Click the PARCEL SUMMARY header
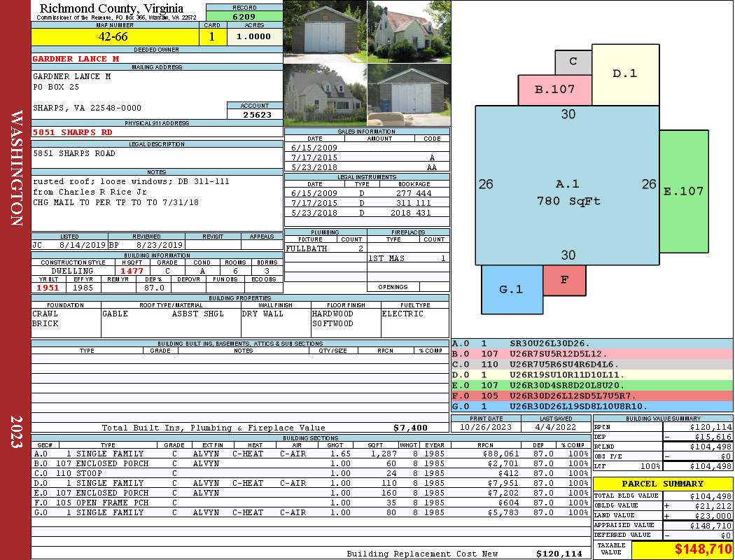The width and height of the screenshot is (735, 560). point(662,484)
